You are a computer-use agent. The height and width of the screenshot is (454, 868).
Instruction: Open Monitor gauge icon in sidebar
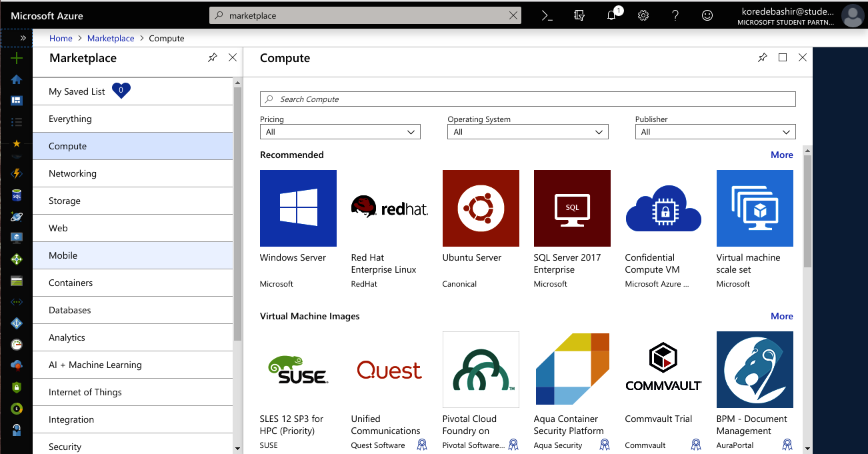tap(17, 345)
